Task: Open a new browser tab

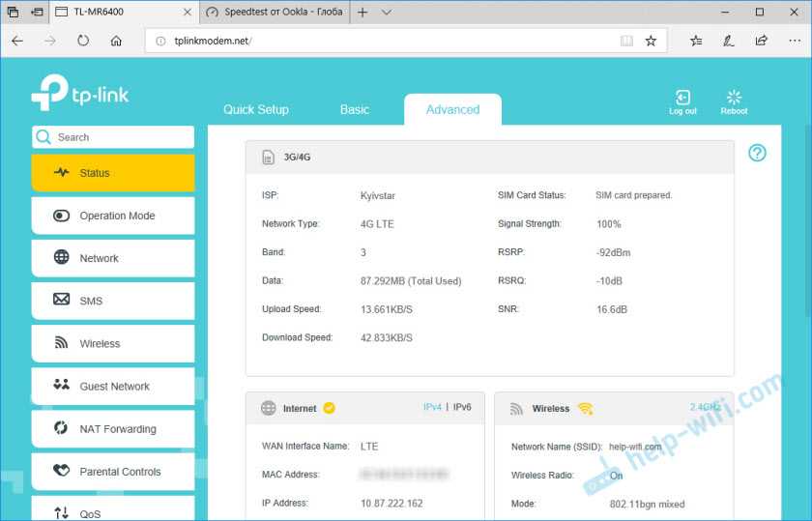Action: click(x=362, y=13)
